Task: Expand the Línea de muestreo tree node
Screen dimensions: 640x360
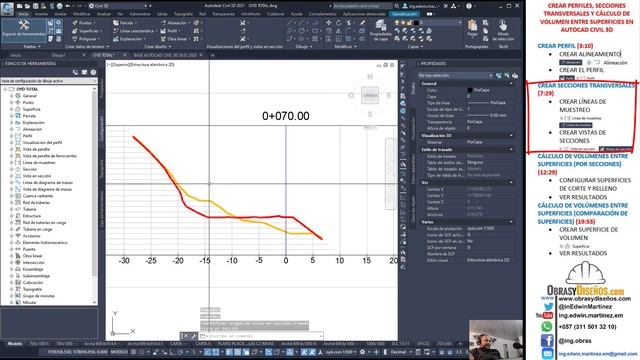Action: point(11,162)
